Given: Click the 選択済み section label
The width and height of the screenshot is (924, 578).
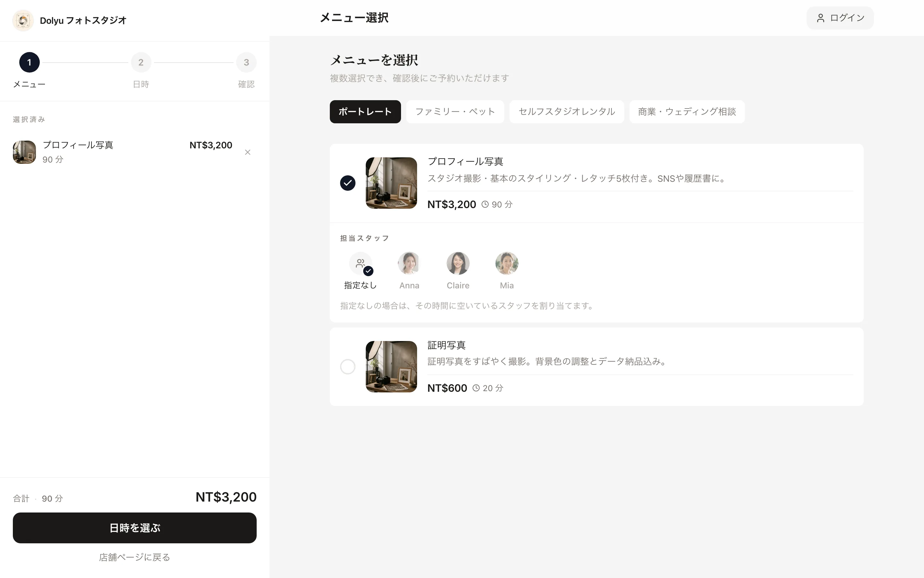Looking at the screenshot, I should coord(29,120).
